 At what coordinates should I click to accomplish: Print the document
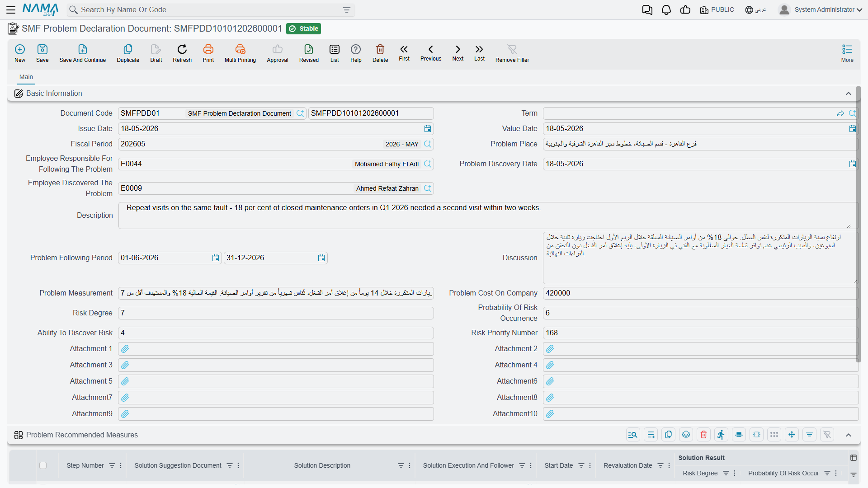click(x=208, y=53)
